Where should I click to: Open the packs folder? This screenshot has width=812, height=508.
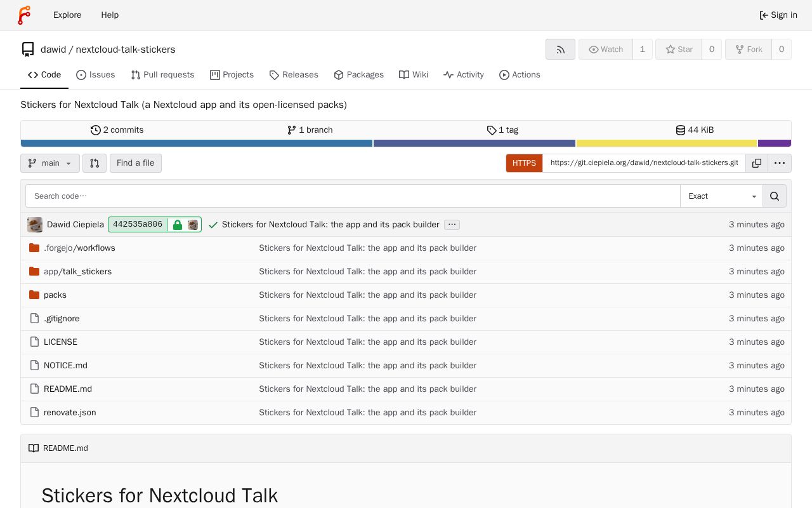tap(55, 295)
